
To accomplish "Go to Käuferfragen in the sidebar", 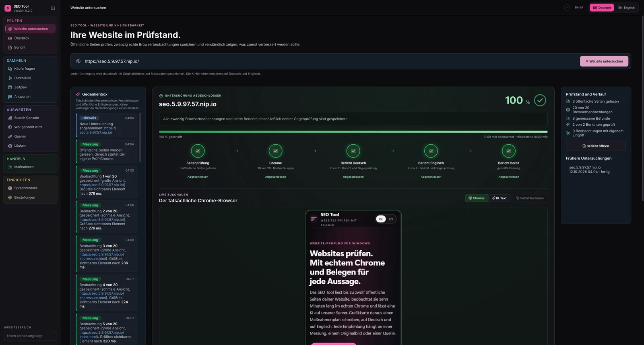I will tap(30, 69).
